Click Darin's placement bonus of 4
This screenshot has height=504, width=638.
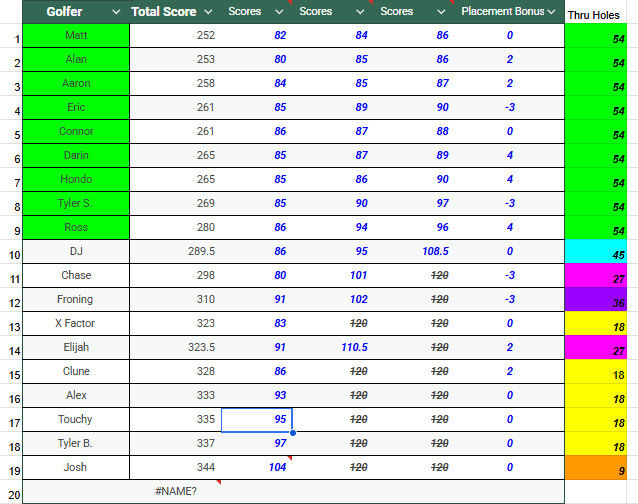coord(509,155)
